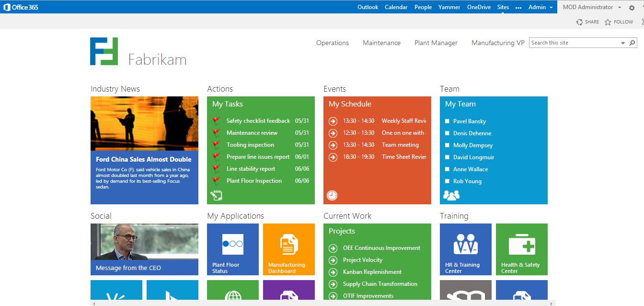Click the search magnifier icon
The height and width of the screenshot is (306, 644).
click(632, 43)
